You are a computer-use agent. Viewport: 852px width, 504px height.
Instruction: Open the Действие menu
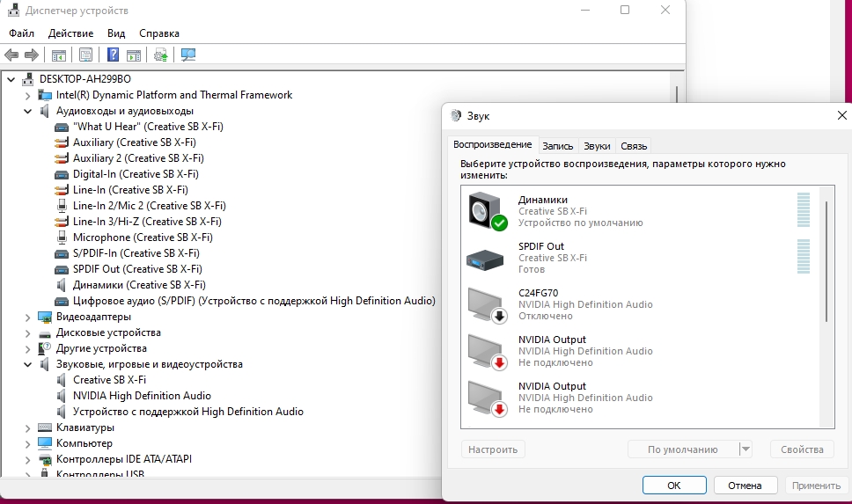70,33
